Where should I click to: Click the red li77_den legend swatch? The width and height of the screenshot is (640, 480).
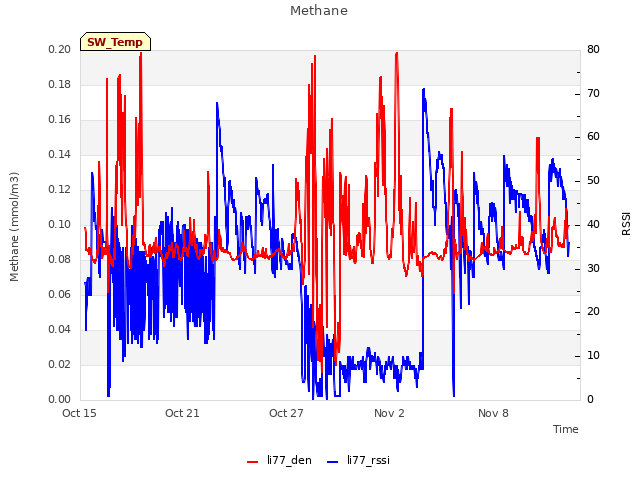point(253,462)
